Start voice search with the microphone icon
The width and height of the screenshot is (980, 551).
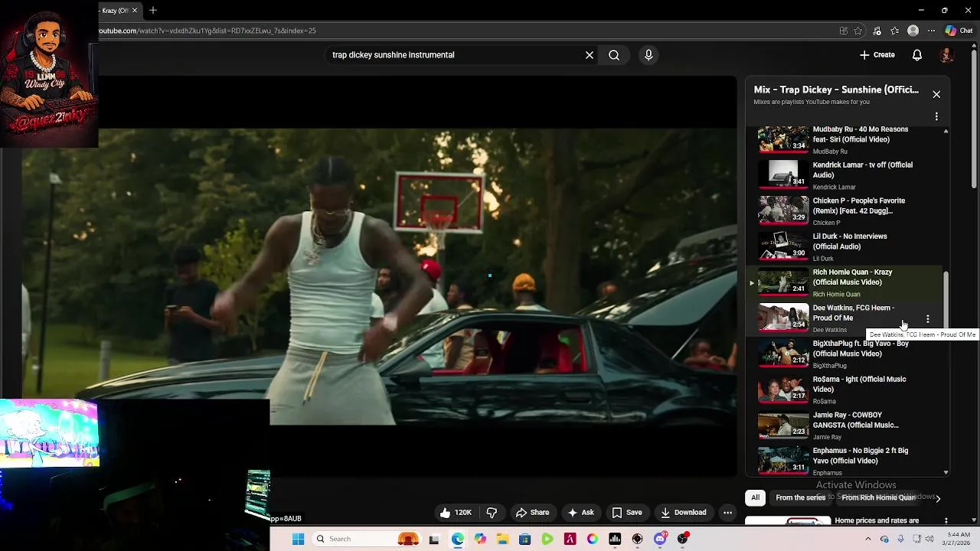pos(648,55)
